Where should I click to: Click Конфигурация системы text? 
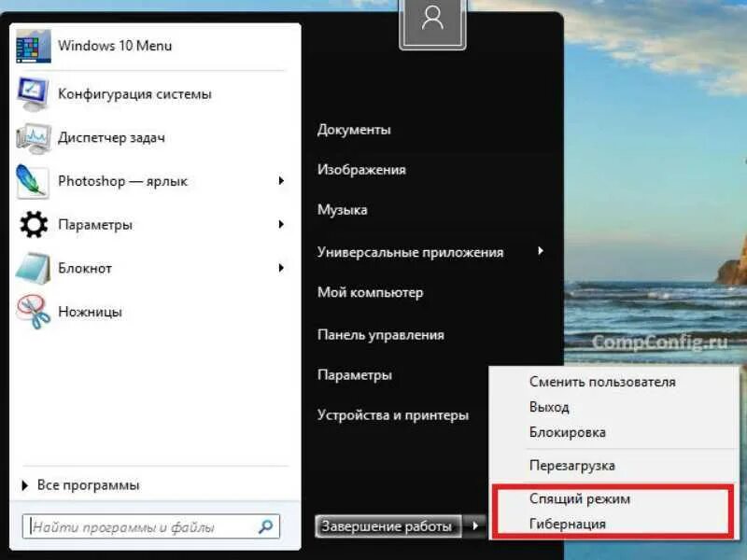(134, 94)
